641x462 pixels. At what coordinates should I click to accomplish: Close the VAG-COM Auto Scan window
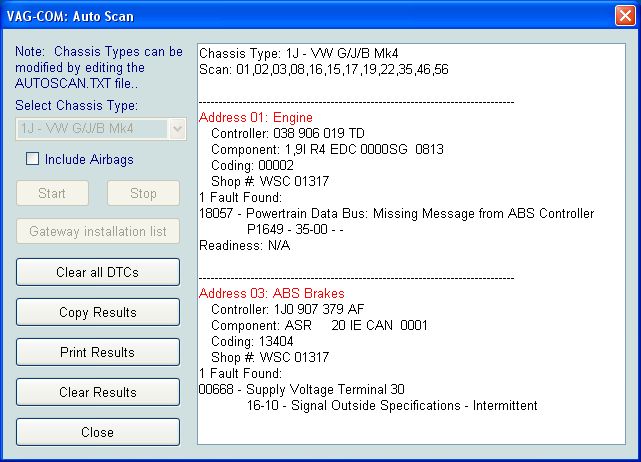tap(625, 16)
